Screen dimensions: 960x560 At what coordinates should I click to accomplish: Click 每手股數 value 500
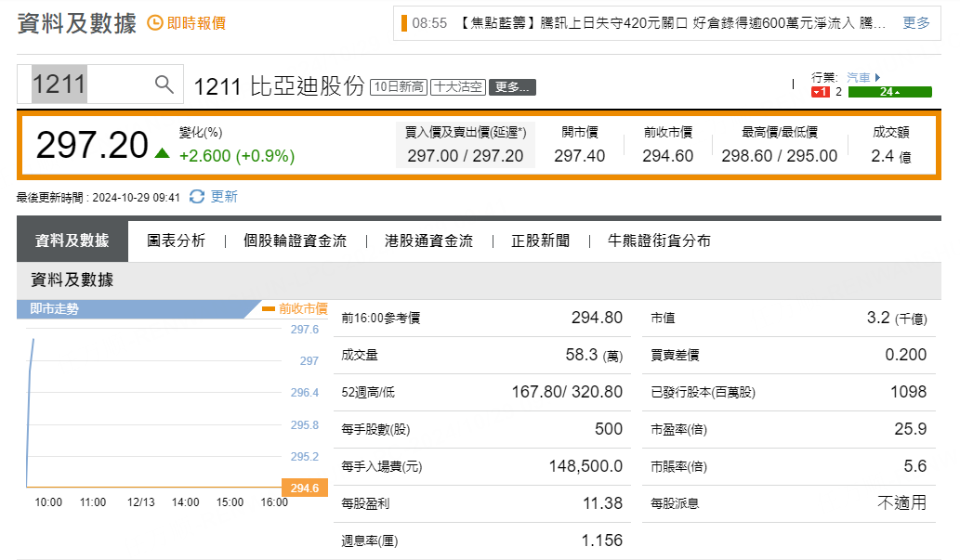[x=609, y=429]
